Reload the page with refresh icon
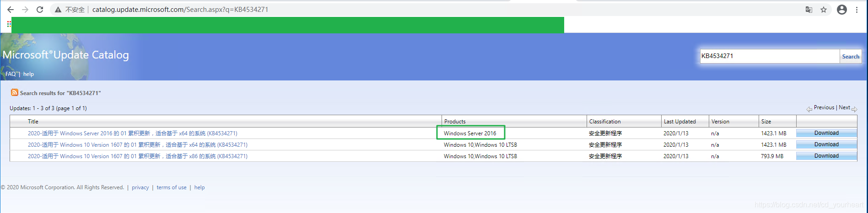Screen dimensions: 868x213 pos(40,10)
